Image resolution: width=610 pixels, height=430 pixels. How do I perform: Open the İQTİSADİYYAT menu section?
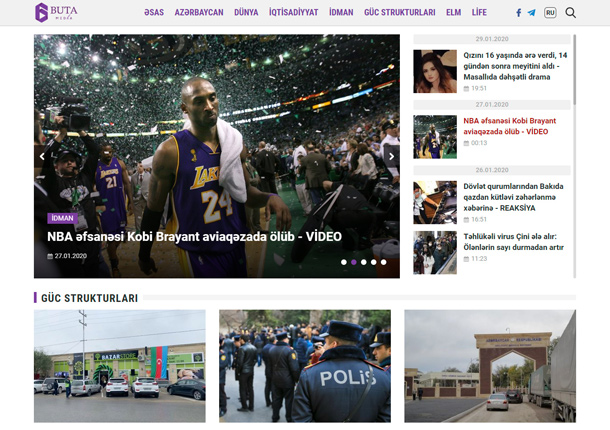coord(293,13)
